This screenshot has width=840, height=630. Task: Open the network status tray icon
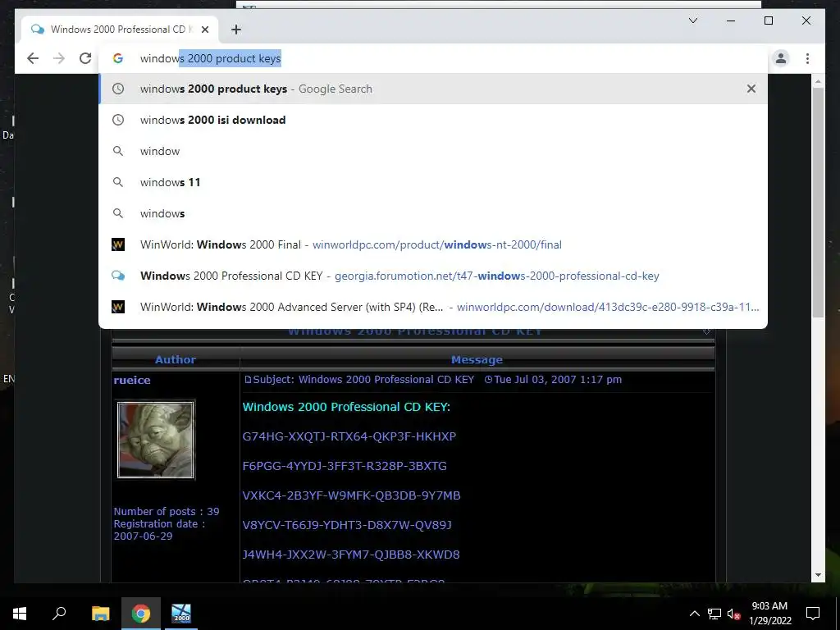point(714,614)
